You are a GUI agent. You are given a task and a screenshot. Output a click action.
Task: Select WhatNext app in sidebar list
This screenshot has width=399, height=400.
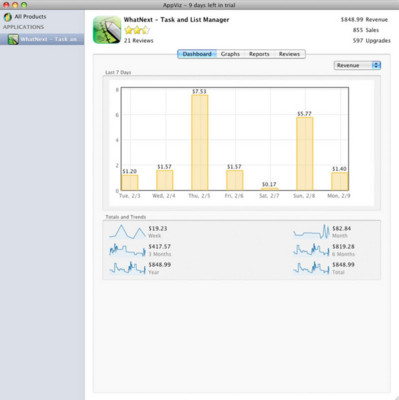tap(42, 39)
